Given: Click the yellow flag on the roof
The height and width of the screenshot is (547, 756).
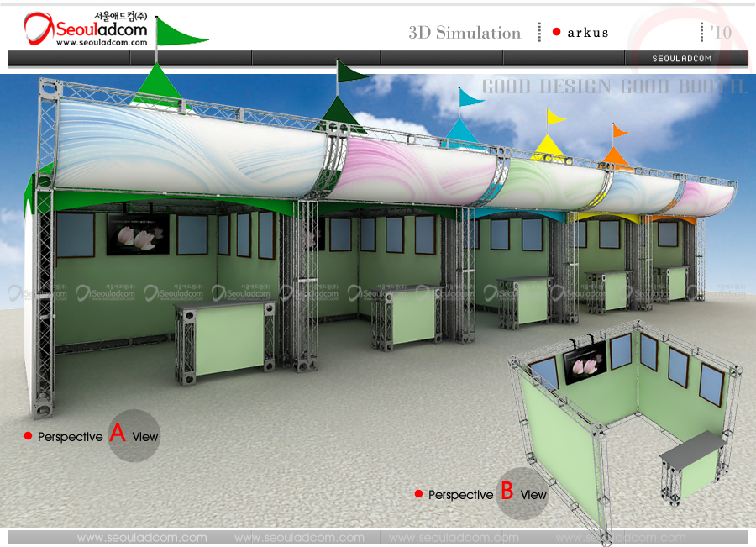Looking at the screenshot, I should coord(556,116).
